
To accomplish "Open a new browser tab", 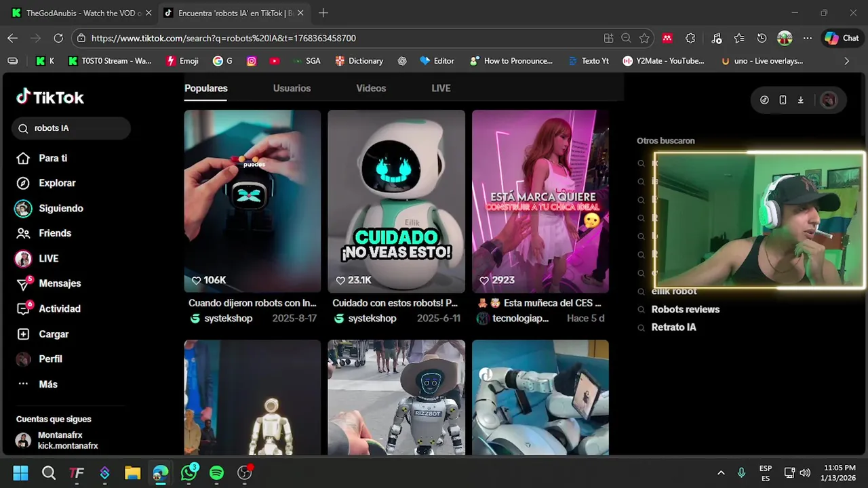I will pos(323,13).
